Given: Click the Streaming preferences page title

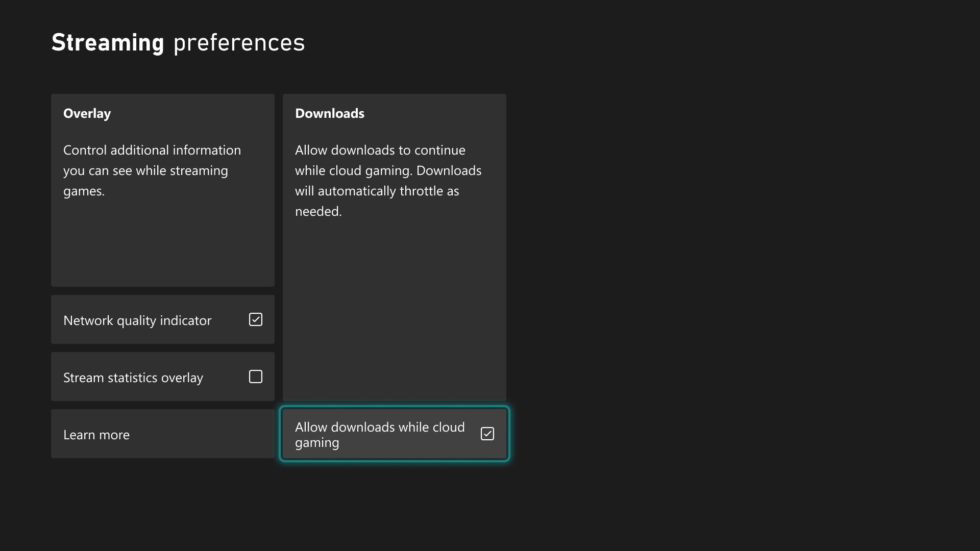Looking at the screenshot, I should click(x=178, y=42).
